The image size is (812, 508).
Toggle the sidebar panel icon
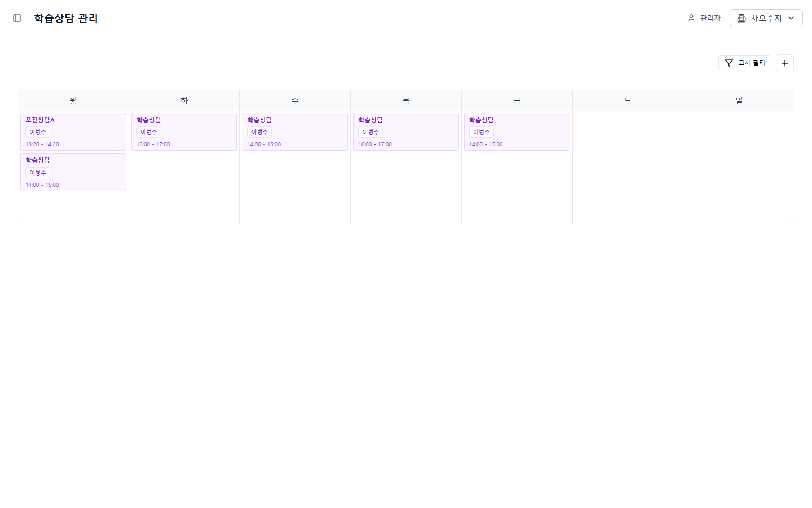17,18
